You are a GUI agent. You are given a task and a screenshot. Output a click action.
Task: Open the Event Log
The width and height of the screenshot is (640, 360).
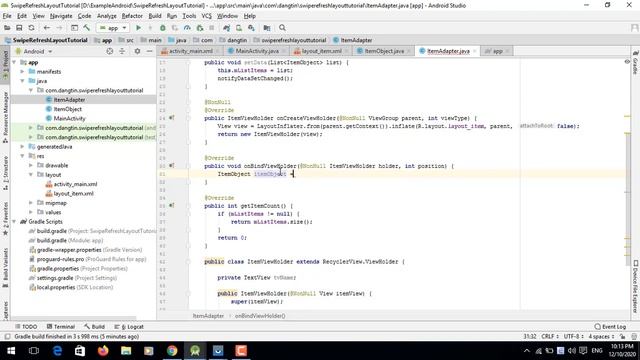(x=610, y=327)
